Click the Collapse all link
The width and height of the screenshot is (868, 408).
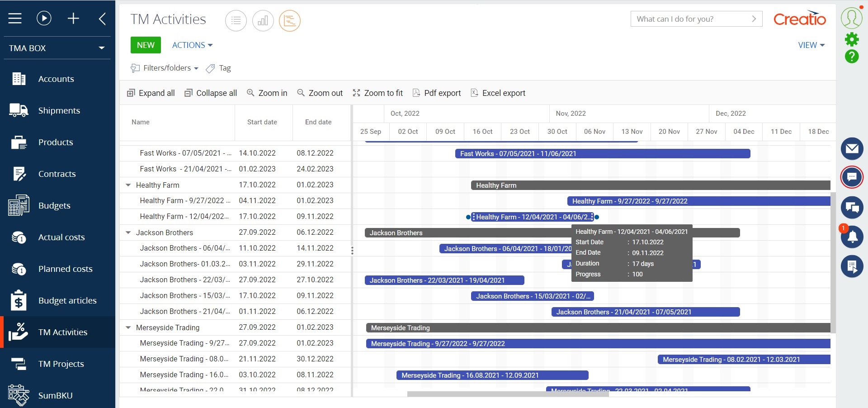[211, 93]
